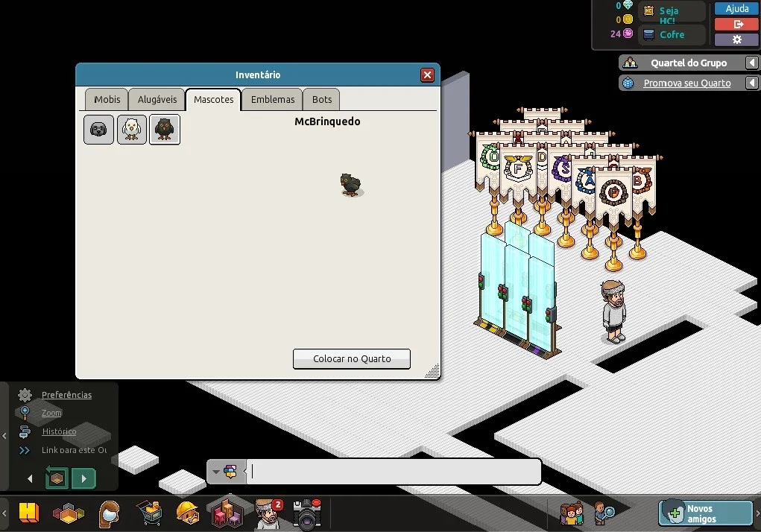Open the friends list icon
Screen dimensions: 761x532
(x=571, y=513)
